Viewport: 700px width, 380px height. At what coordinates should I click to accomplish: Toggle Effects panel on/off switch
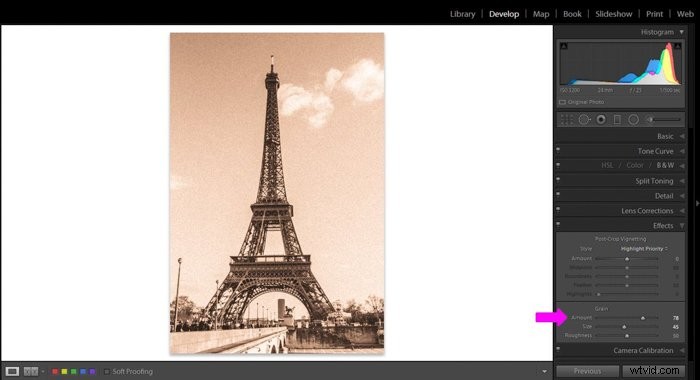pyautogui.click(x=558, y=225)
